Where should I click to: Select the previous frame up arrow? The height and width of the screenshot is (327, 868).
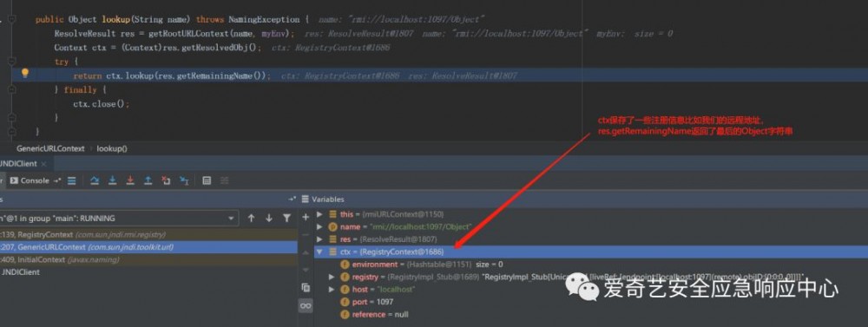coord(252,218)
